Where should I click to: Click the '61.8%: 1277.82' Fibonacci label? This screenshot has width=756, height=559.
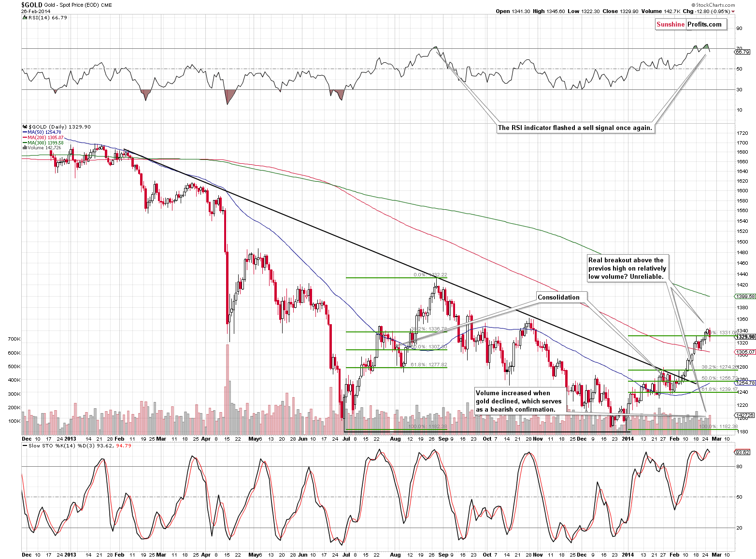429,365
